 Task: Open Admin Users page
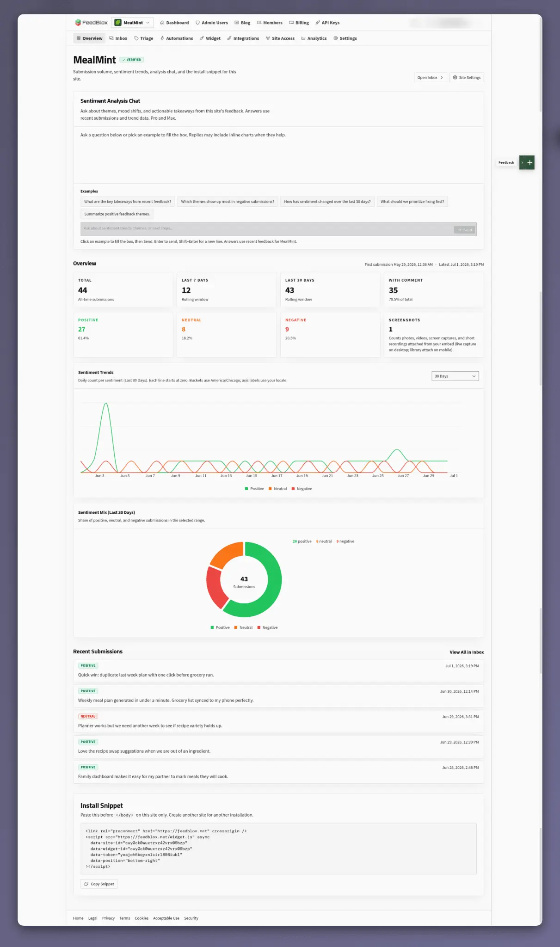tap(212, 23)
